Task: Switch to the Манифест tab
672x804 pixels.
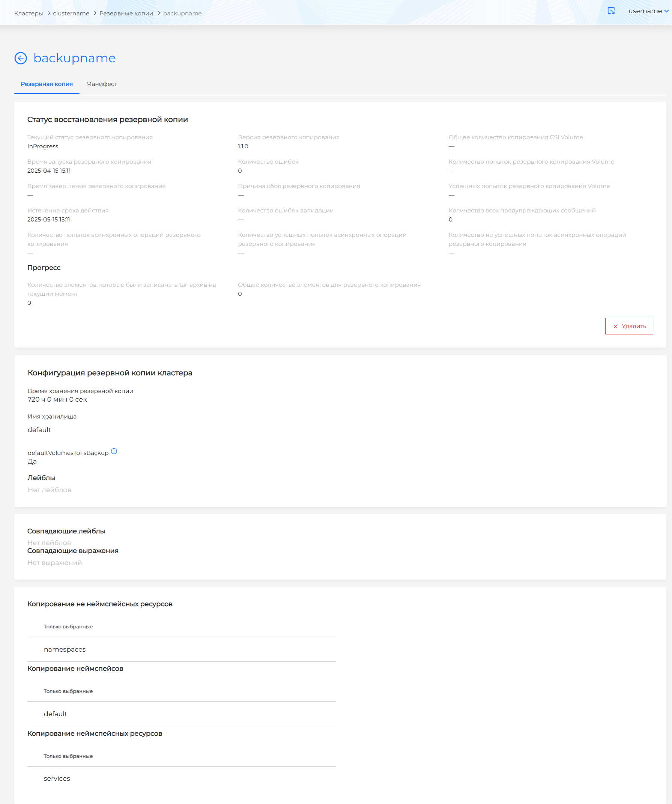Action: (101, 84)
